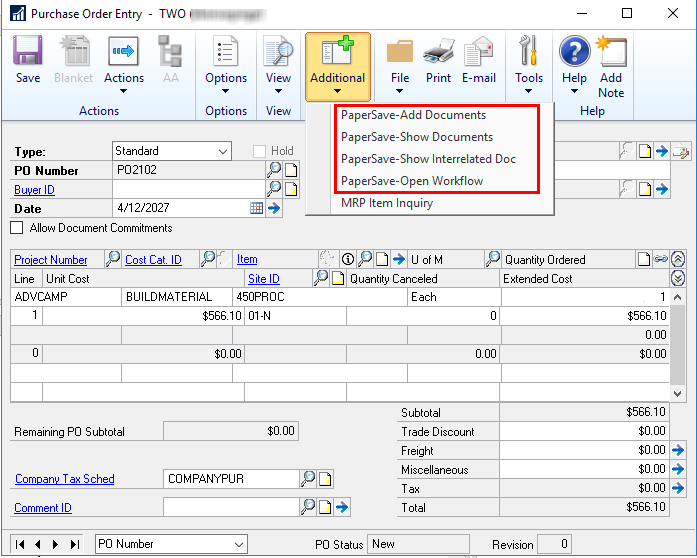Expand the Type dropdown showing Standard
The width and height of the screenshot is (697, 558).
coord(222,151)
